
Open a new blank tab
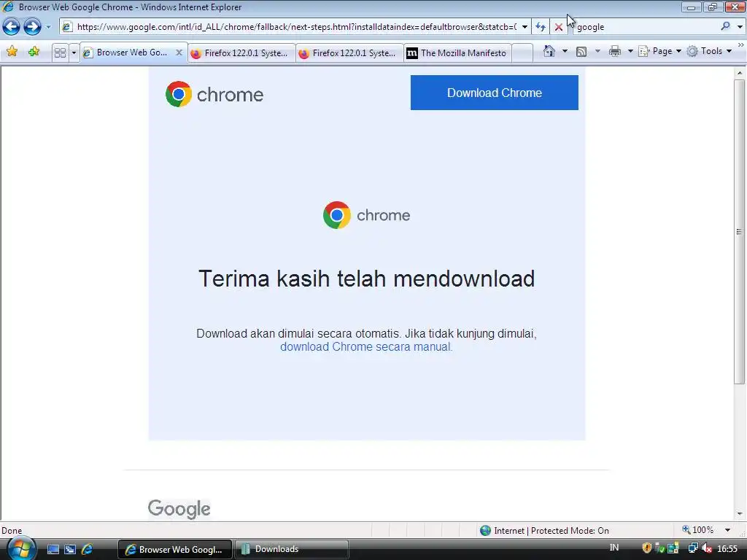[522, 53]
